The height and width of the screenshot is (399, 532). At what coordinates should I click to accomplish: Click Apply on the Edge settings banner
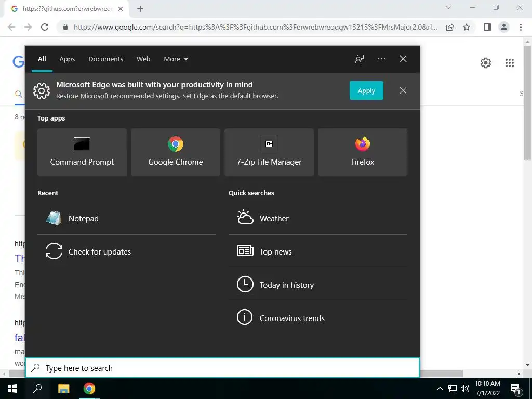pos(366,90)
